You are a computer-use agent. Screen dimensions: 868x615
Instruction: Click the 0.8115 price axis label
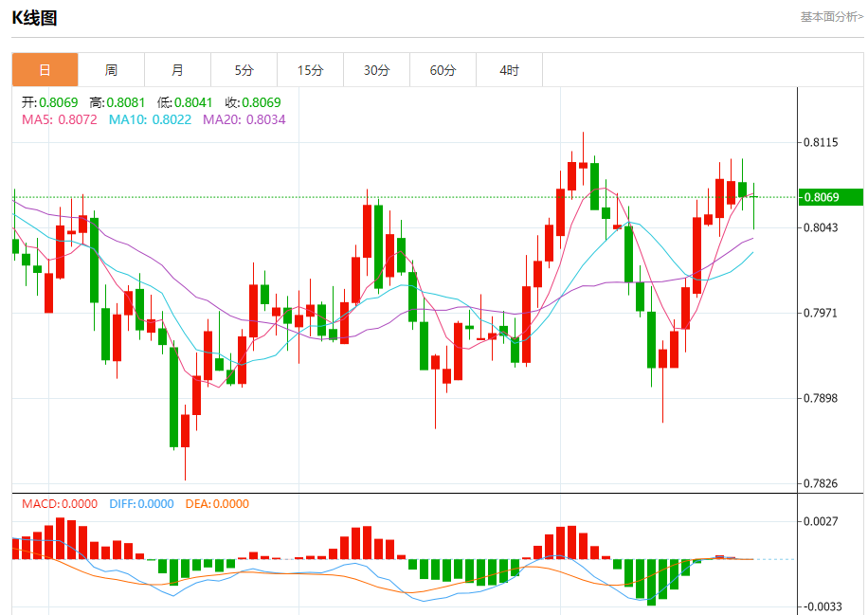[x=821, y=142]
